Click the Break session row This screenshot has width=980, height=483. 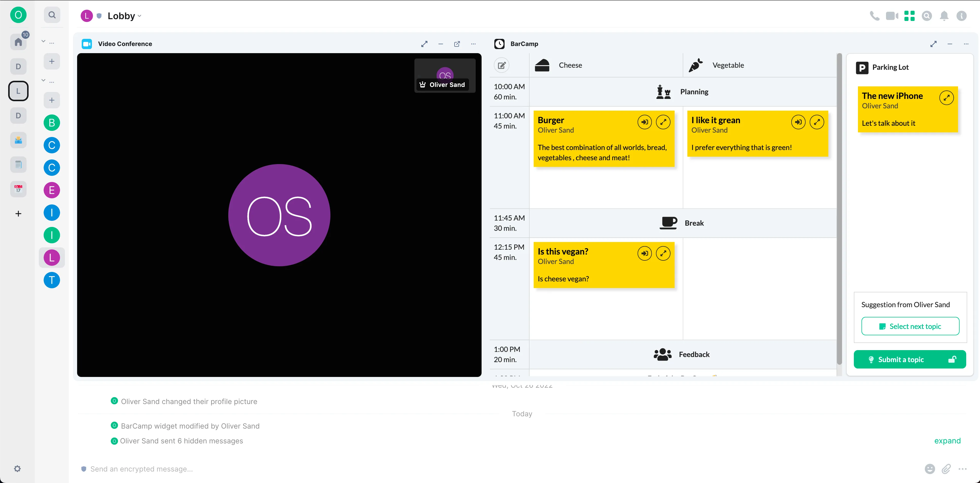(x=683, y=223)
